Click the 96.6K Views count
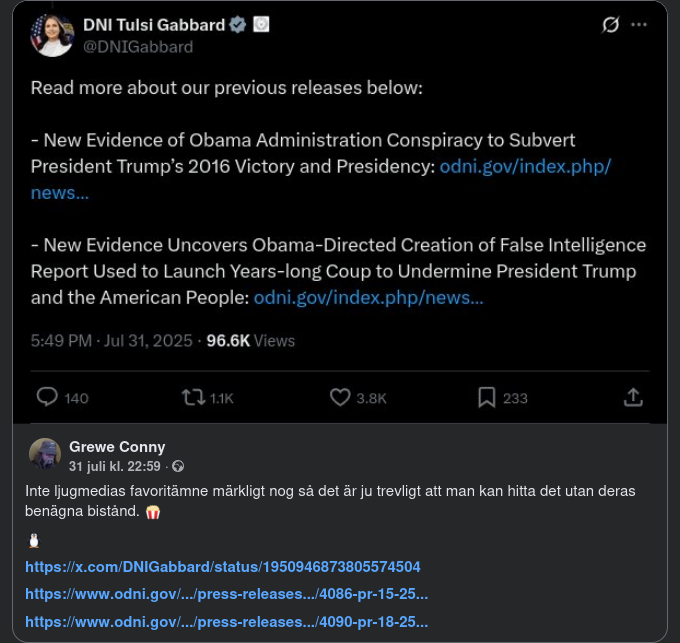The image size is (680, 643). (250, 341)
